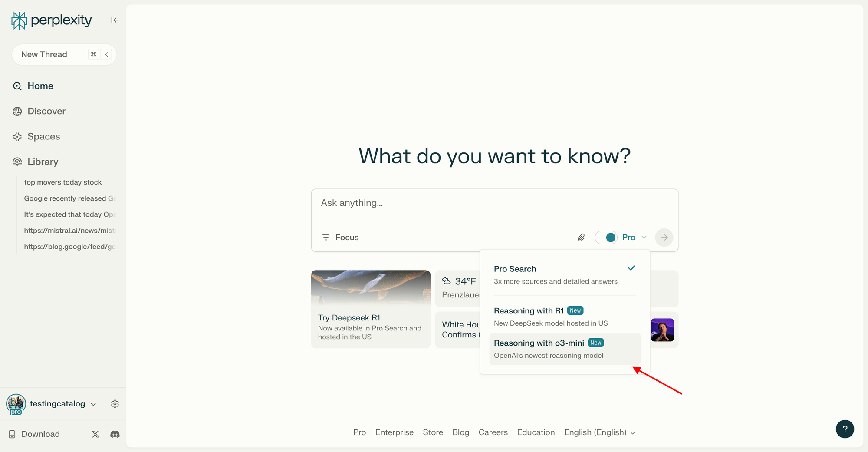Open the English language dropdown
This screenshot has width=868, height=452.
point(600,432)
